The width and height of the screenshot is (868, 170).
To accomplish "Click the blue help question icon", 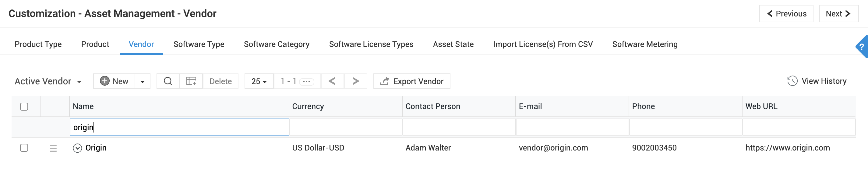I will (862, 47).
